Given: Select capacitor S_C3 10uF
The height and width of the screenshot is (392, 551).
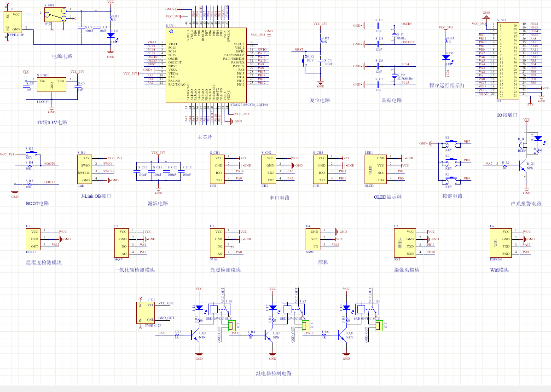Looking at the screenshot, I should 96,28.
